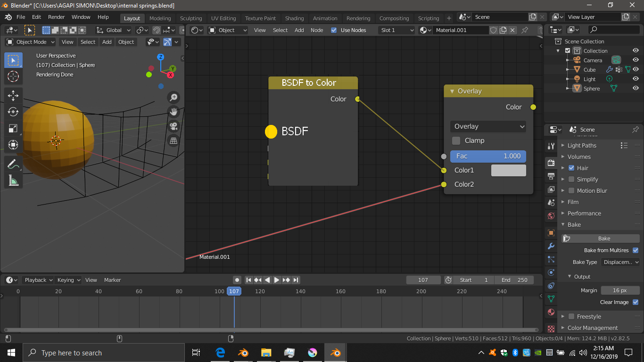This screenshot has height=362, width=644.
Task: Open Material properties tab icon
Action: click(551, 312)
